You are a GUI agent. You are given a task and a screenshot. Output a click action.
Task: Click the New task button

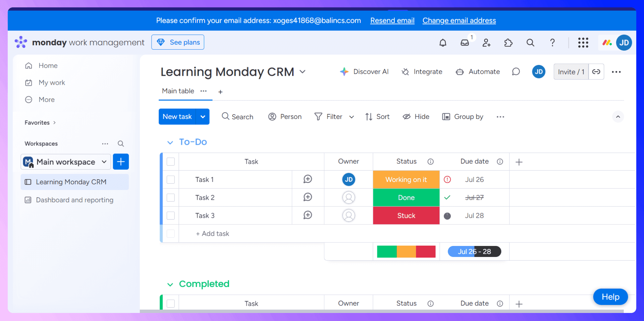pos(177,117)
